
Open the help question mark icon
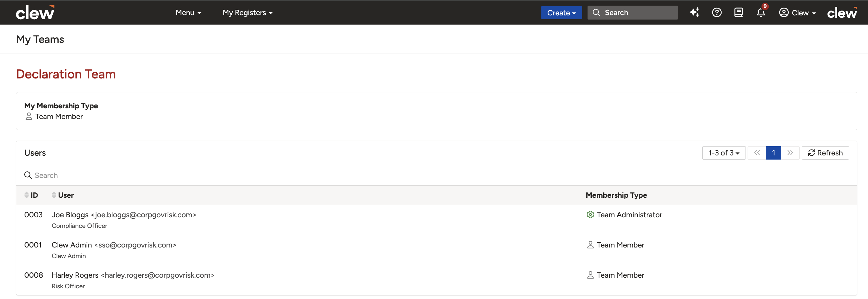(717, 12)
